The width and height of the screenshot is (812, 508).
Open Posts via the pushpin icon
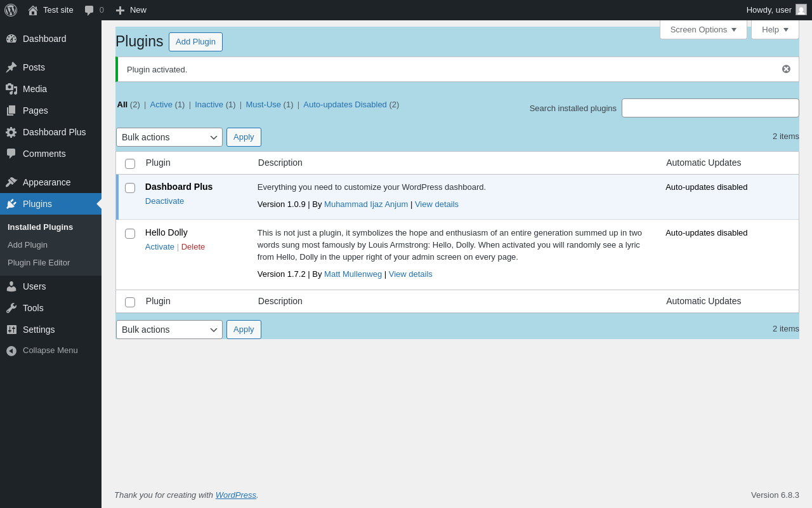11,67
